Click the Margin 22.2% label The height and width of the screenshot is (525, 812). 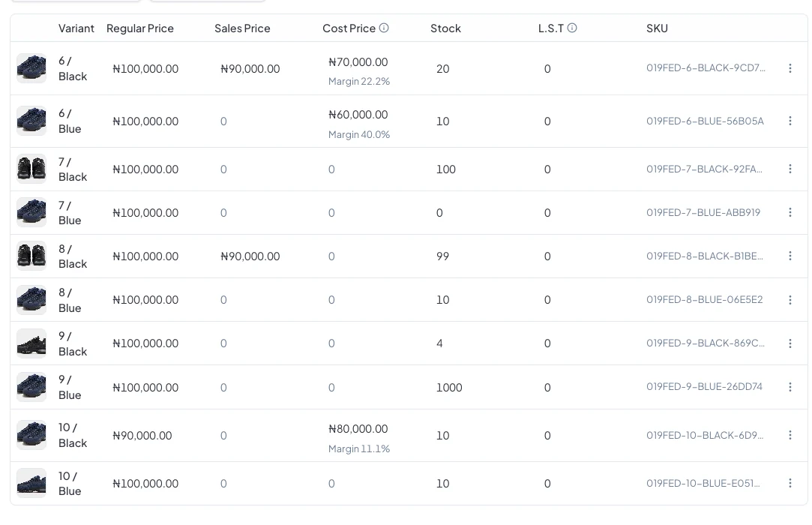coord(359,81)
